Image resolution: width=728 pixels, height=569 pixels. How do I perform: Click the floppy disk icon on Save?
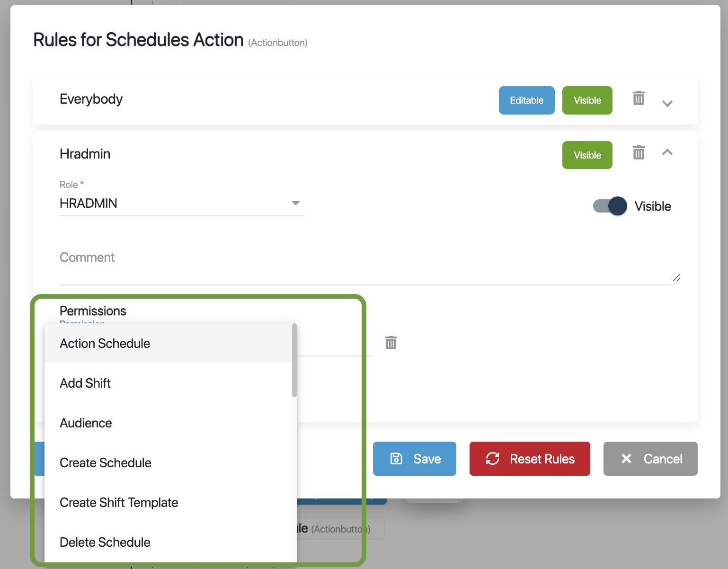pos(396,459)
